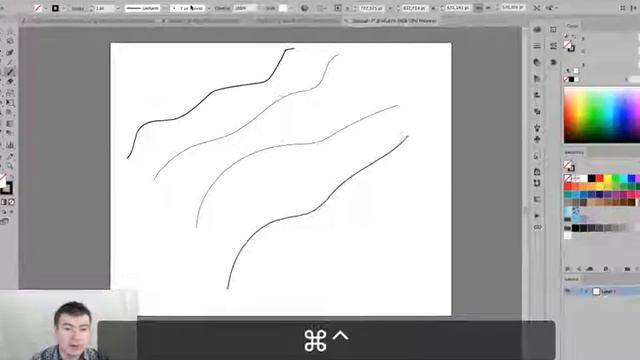Open the stroke weight dropdown arrow
This screenshot has height=360, width=640.
tap(118, 8)
